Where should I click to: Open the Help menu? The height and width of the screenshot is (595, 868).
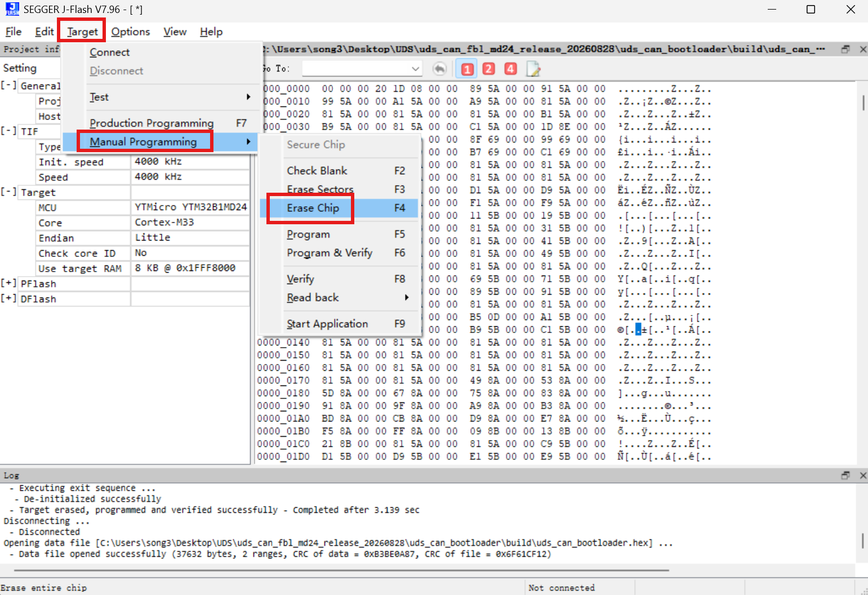(x=211, y=32)
